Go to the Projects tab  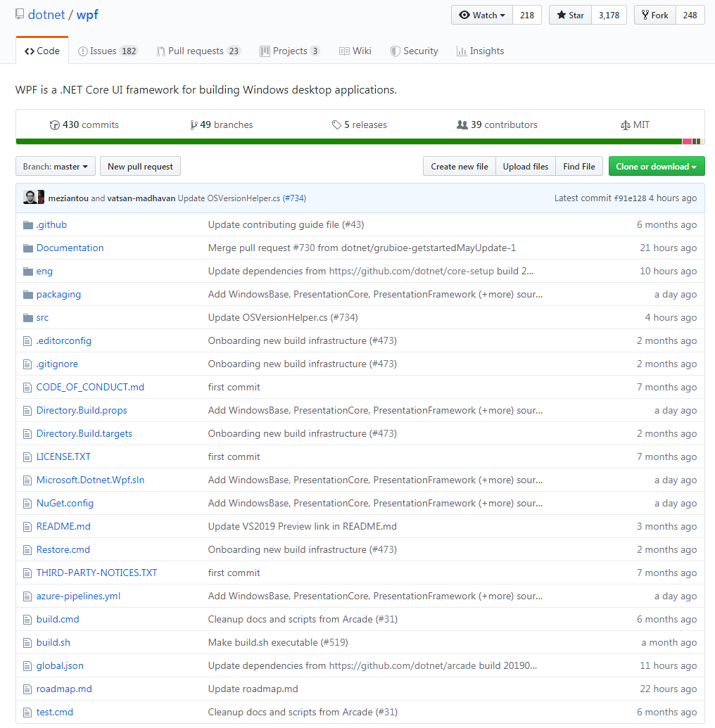click(x=289, y=51)
